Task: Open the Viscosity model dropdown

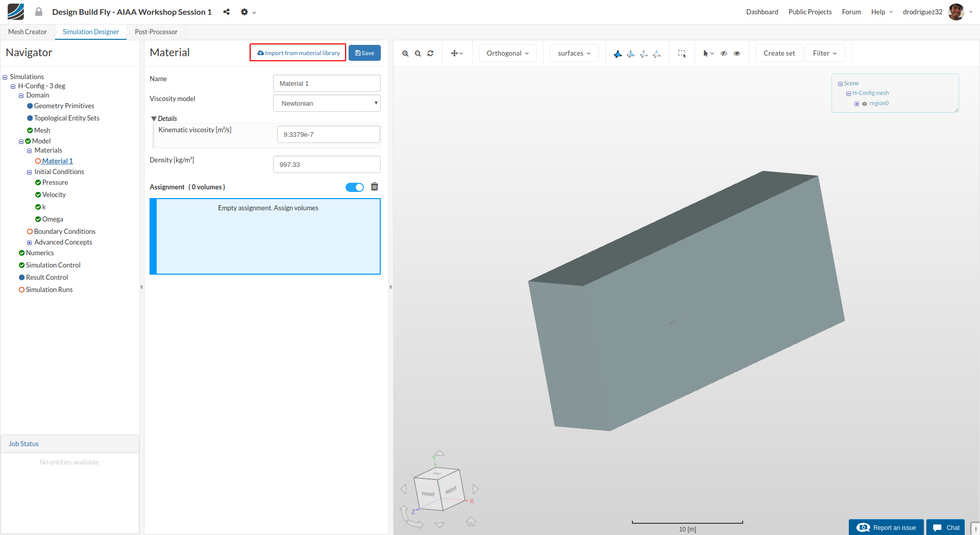Action: 327,103
